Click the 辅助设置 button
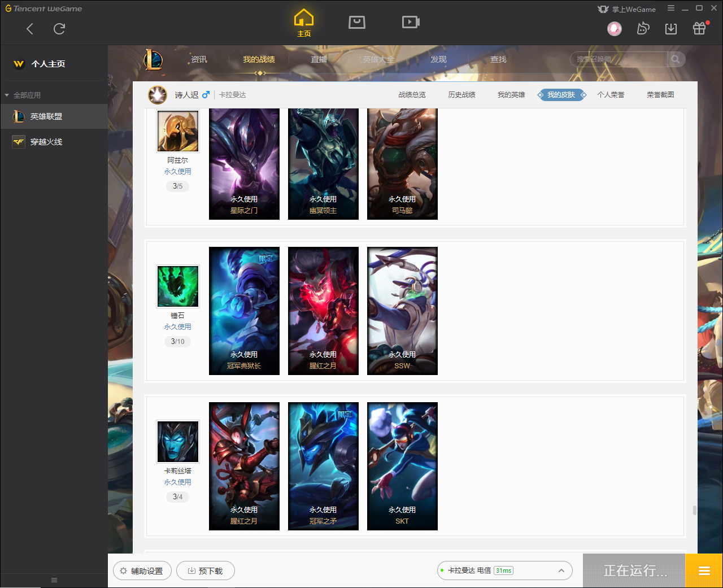Viewport: 723px width, 588px height. coord(142,571)
